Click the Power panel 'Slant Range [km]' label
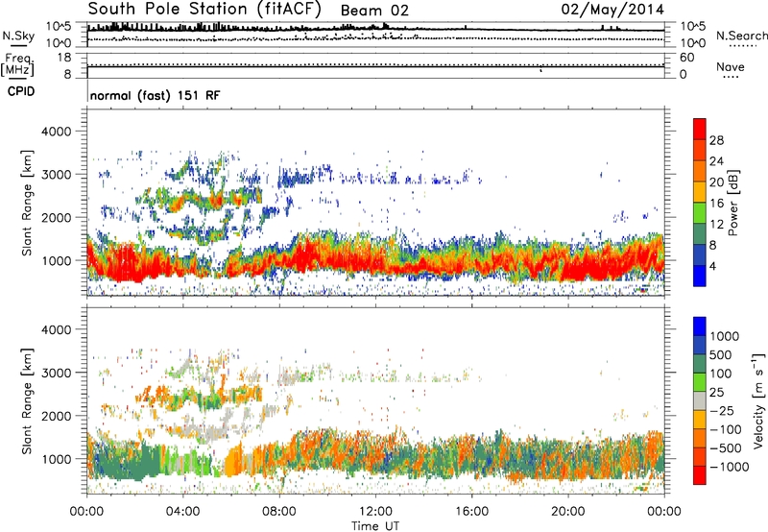The width and height of the screenshot is (768, 532). pyautogui.click(x=27, y=203)
